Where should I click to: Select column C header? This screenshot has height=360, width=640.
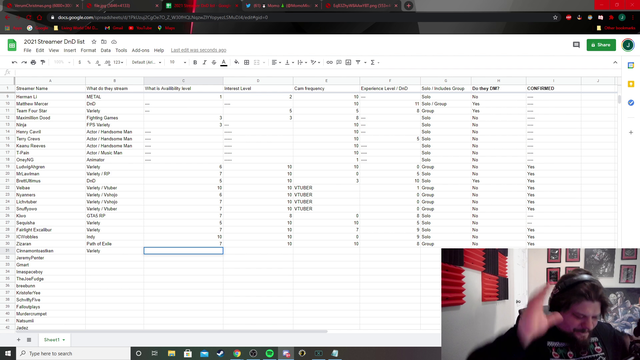[183, 81]
